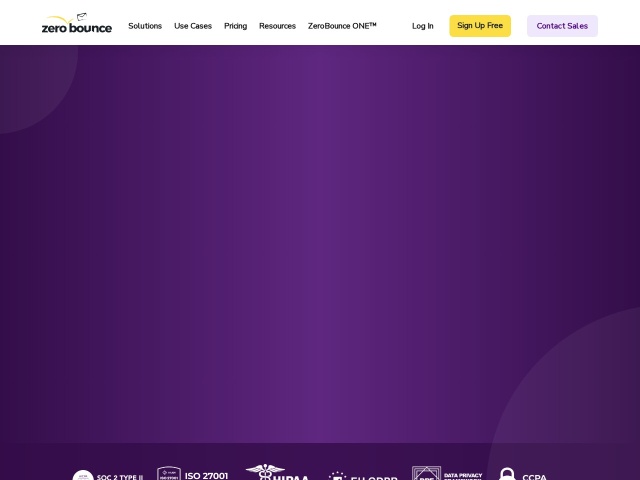Click the Log In link
Image resolution: width=640 pixels, height=480 pixels.
pos(423,26)
